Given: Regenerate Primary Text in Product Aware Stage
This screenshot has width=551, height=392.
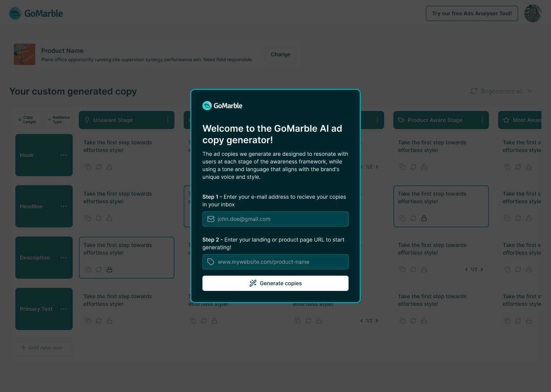Looking at the screenshot, I should pyautogui.click(x=413, y=321).
